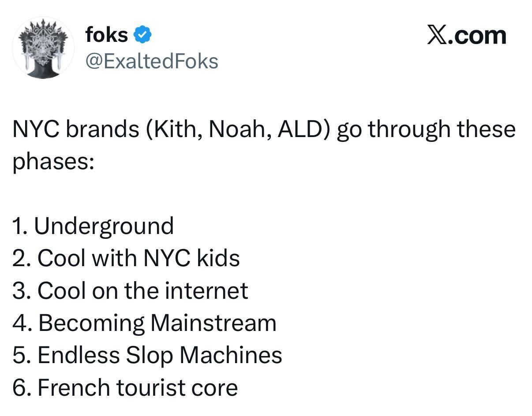
Task: Click the blue verified badge icon
Action: (143, 35)
